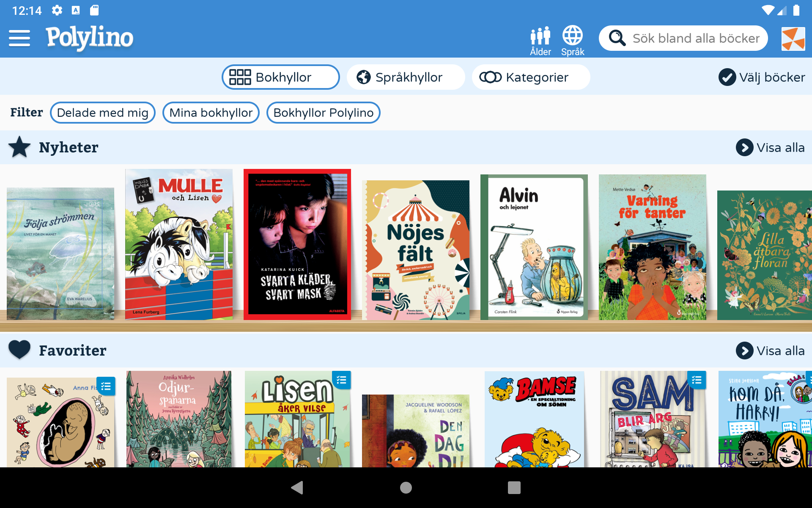Image resolution: width=812 pixels, height=508 pixels.
Task: Open the book 'Lilla ätbara floran'
Action: pos(765,255)
